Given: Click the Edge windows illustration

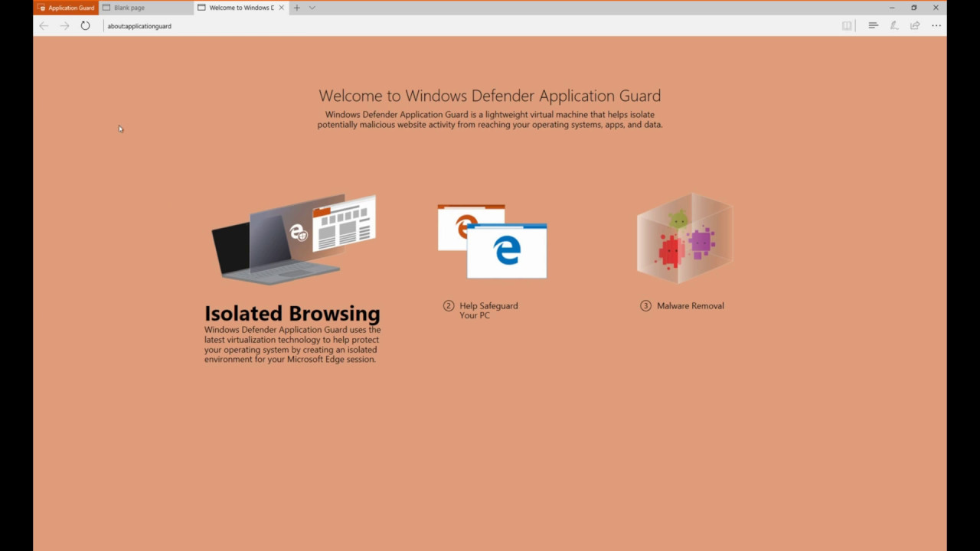Looking at the screenshot, I should [492, 241].
